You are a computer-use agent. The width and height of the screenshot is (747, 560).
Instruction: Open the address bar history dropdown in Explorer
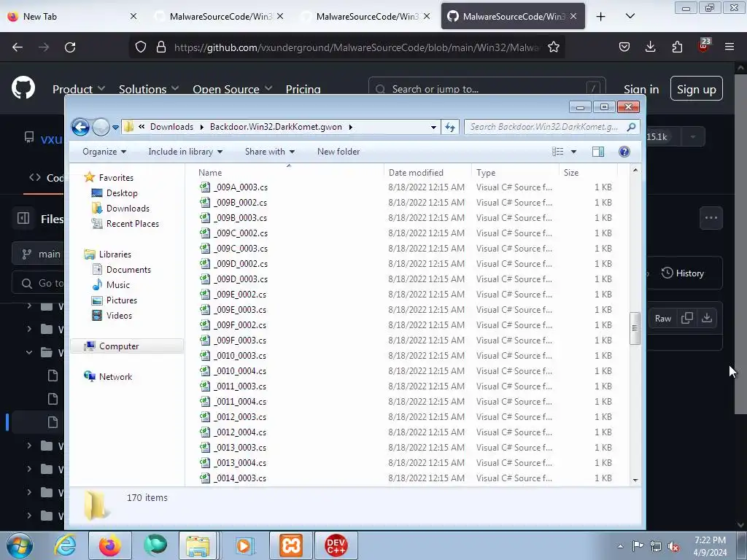point(433,127)
